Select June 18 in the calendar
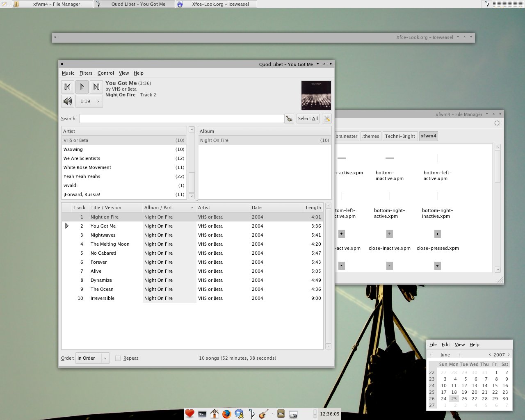Viewport: 525px width, 420px height. (x=454, y=392)
